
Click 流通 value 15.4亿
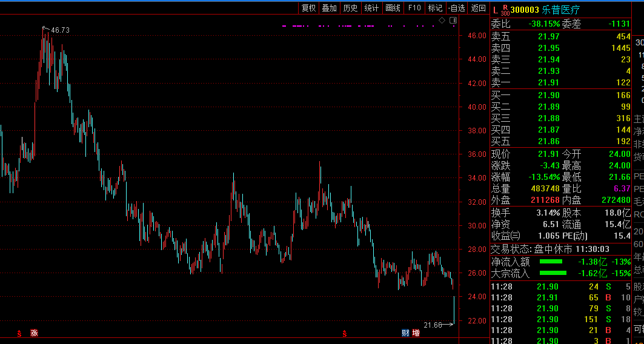pyautogui.click(x=617, y=225)
